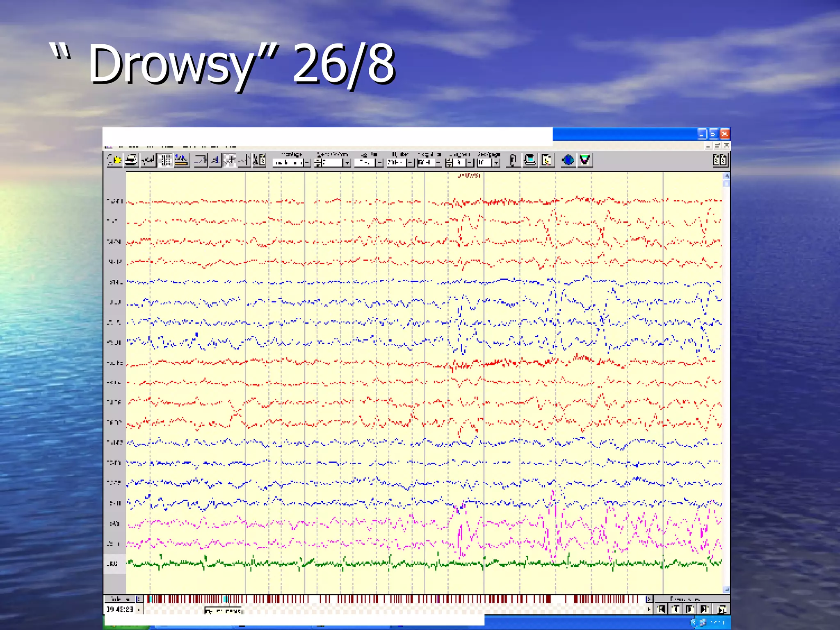Open the montage dropdown arrow
This screenshot has height=630, width=840.
(x=307, y=163)
